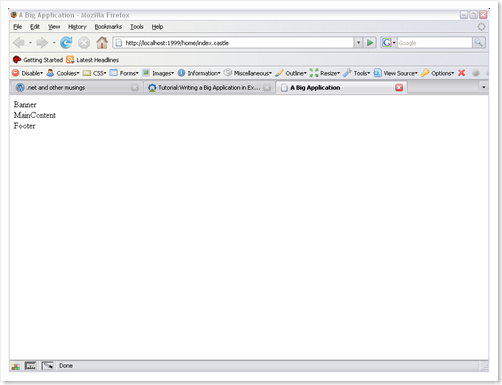Open the Google search engine dropdown
The image size is (502, 385).
pos(389,43)
